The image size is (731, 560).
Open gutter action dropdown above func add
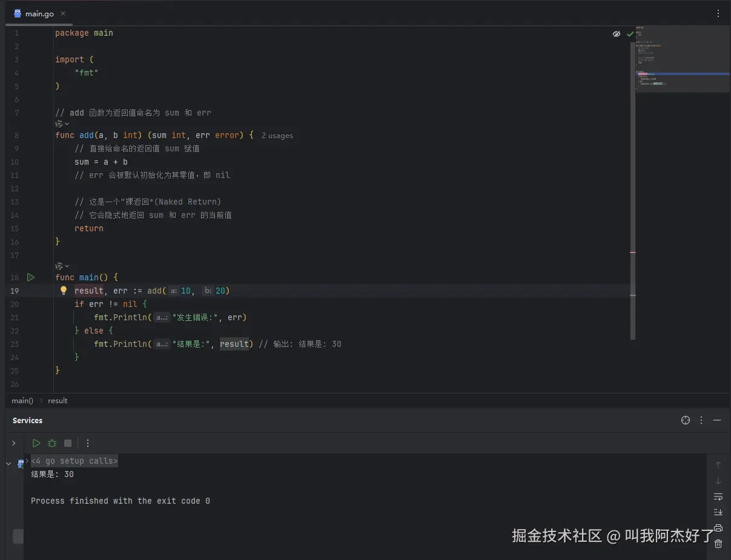(62, 124)
